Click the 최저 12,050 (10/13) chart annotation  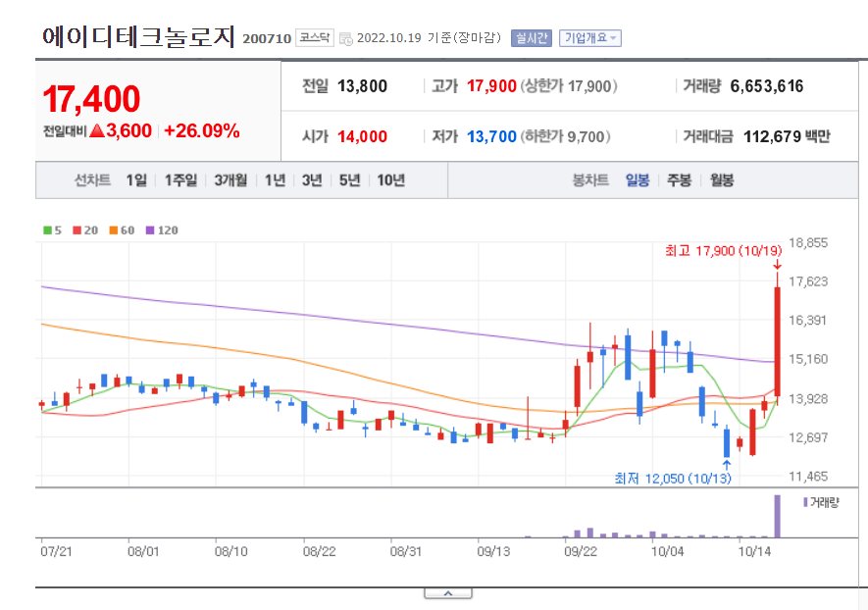point(673,479)
